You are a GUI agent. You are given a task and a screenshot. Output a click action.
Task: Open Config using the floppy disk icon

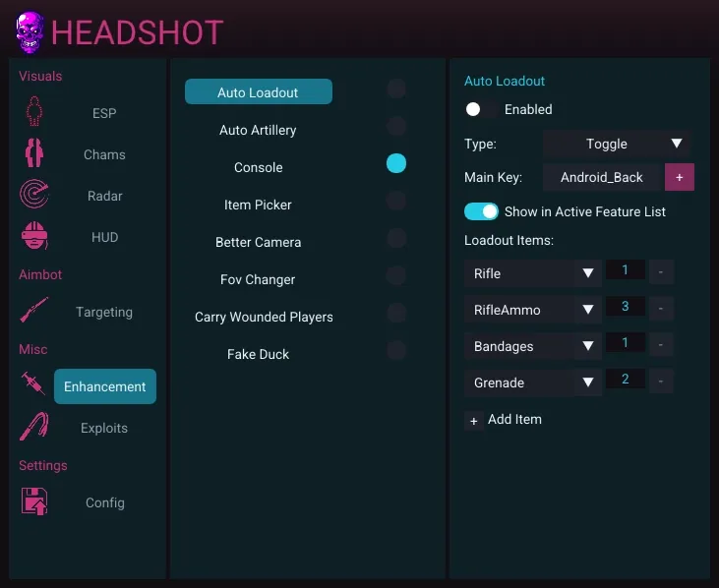click(x=35, y=501)
